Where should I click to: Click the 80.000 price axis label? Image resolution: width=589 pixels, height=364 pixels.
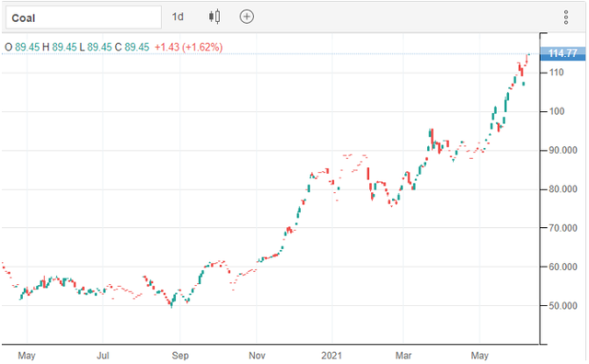[x=563, y=189]
